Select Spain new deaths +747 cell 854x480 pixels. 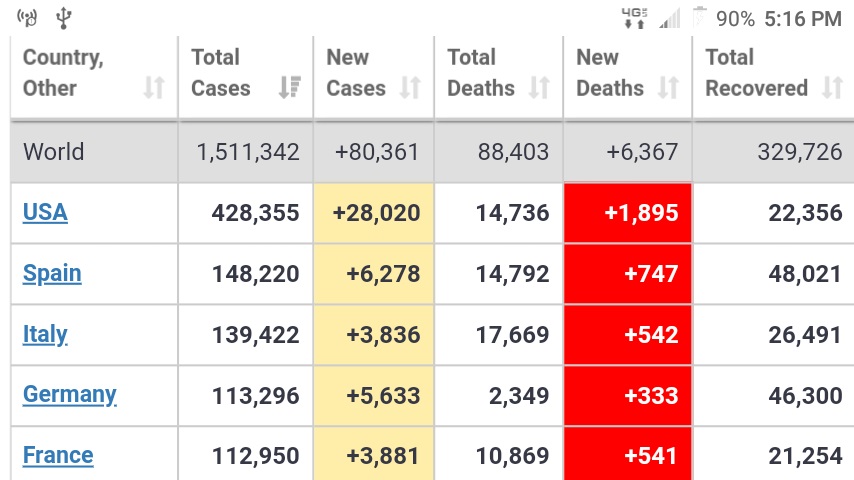pyautogui.click(x=628, y=274)
